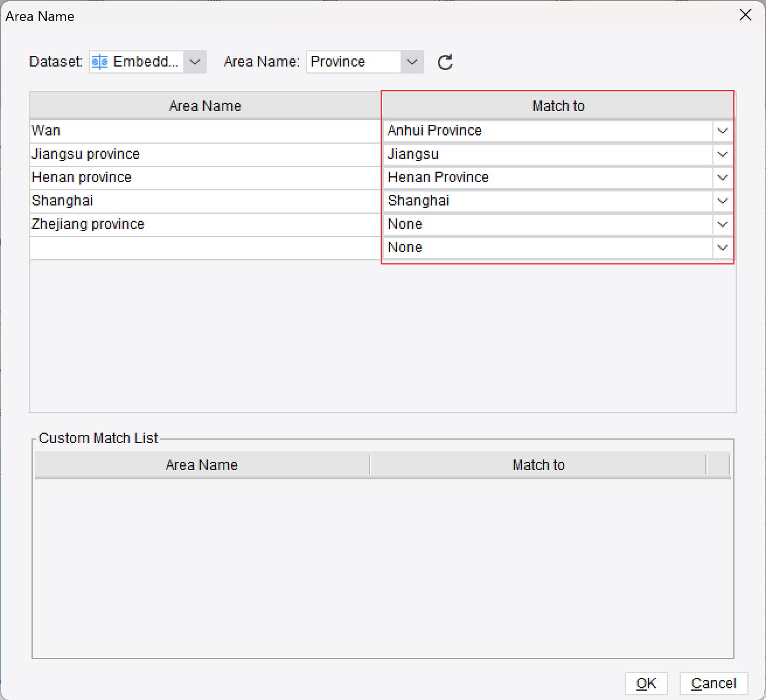Click the Cancel button
This screenshot has width=766, height=700.
pyautogui.click(x=713, y=683)
